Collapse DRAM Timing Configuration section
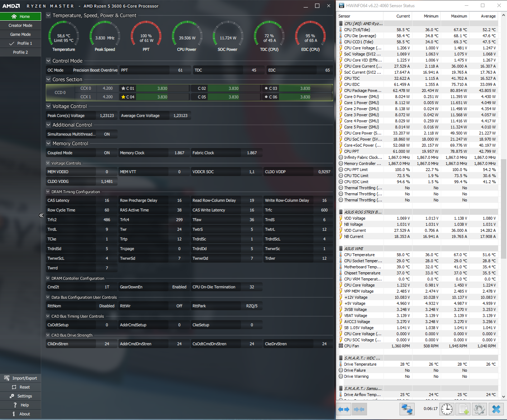The image size is (507, 420). tap(48, 192)
